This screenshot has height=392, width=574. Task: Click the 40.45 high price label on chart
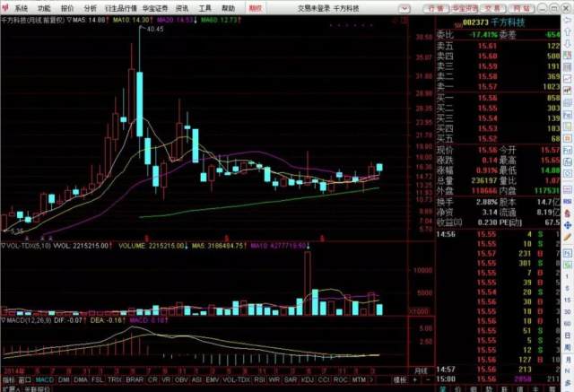point(154,29)
